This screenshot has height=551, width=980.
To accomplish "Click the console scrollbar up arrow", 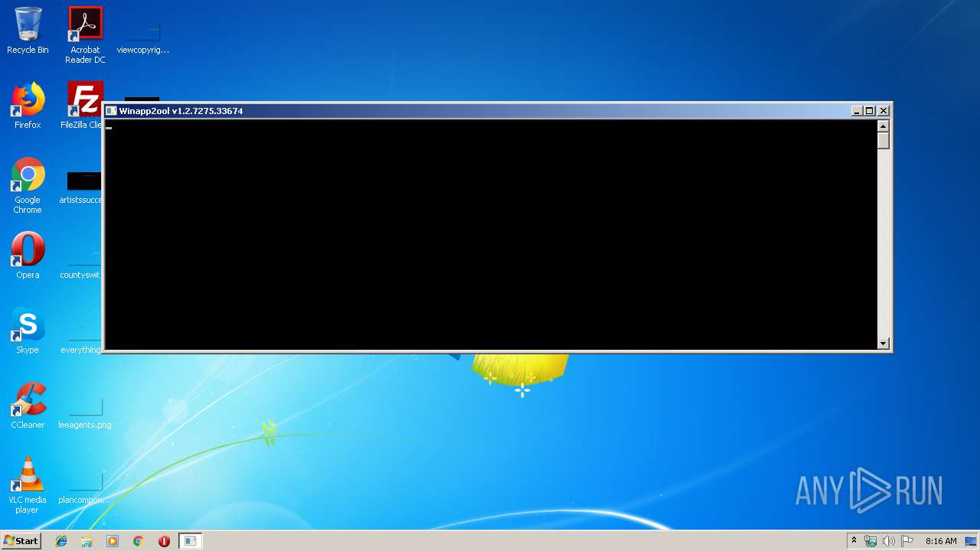I will [884, 126].
